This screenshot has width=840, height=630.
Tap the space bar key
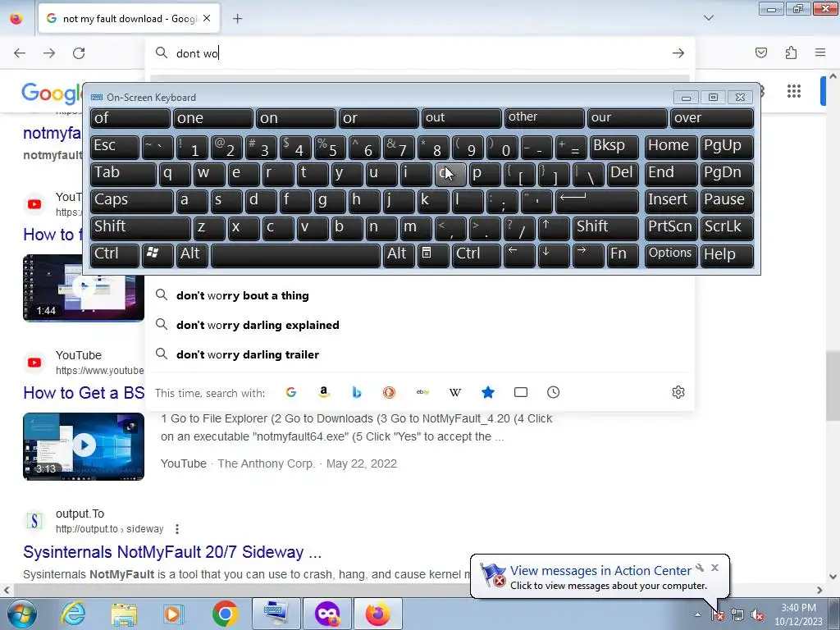click(x=295, y=254)
